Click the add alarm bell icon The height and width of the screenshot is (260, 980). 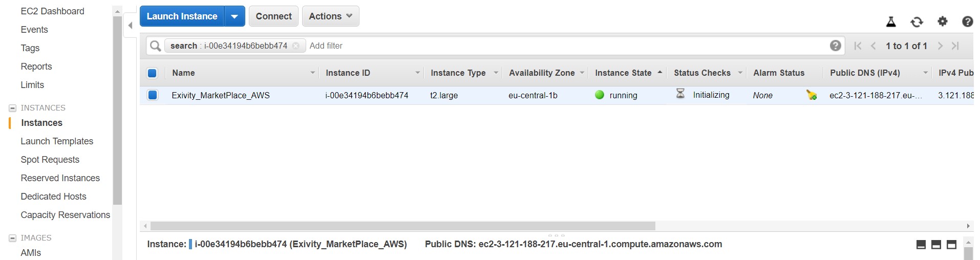tap(812, 95)
